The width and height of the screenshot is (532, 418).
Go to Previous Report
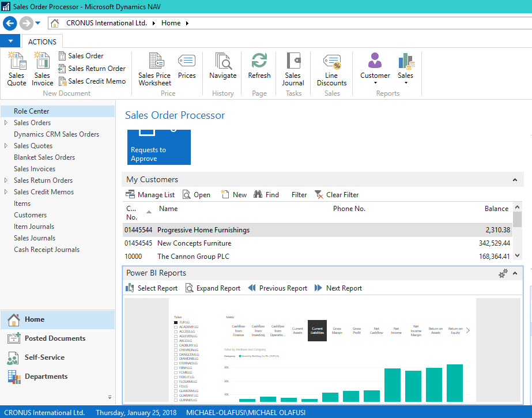point(278,288)
